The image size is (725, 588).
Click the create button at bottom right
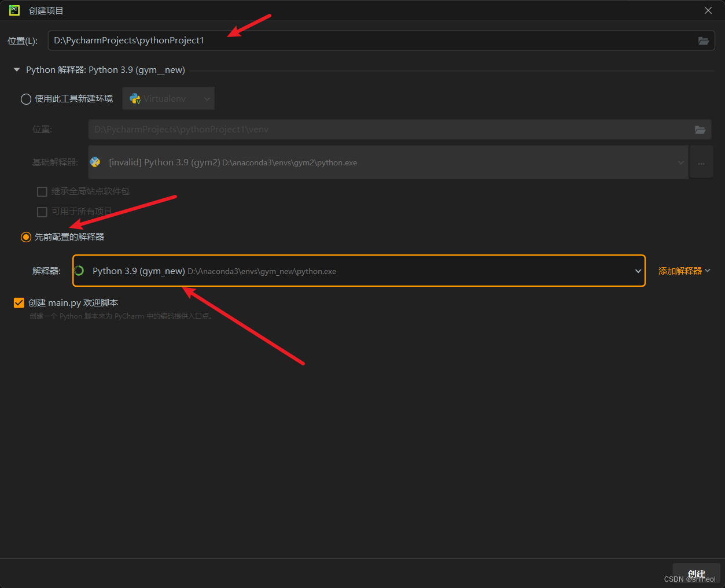696,574
